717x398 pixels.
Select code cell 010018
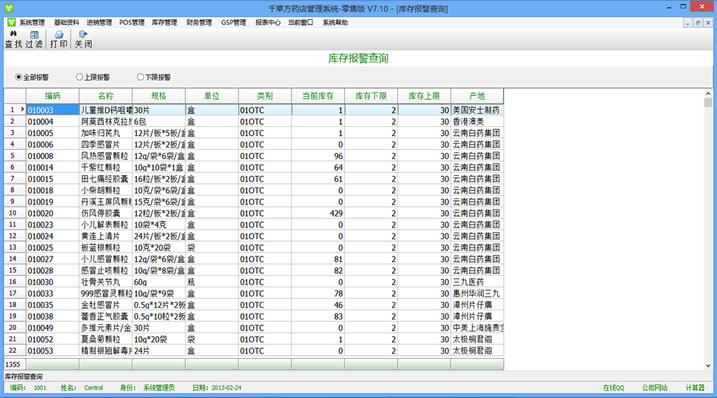53,190
